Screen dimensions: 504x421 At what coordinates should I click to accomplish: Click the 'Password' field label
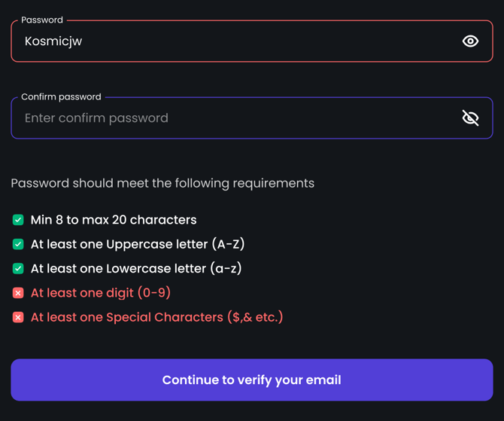pyautogui.click(x=42, y=20)
